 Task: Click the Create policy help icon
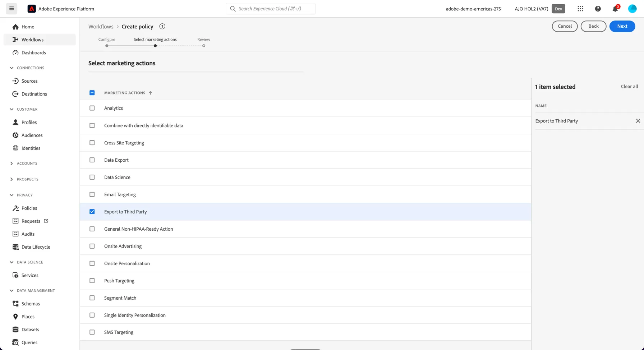tap(162, 26)
